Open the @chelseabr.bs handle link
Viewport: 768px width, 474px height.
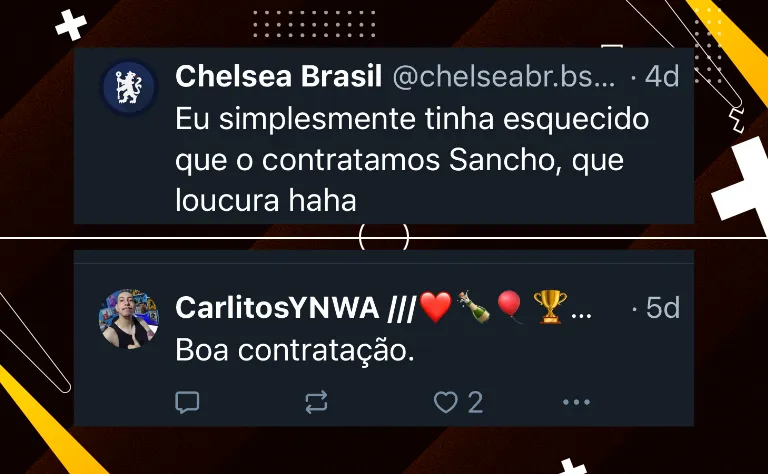[x=504, y=77]
